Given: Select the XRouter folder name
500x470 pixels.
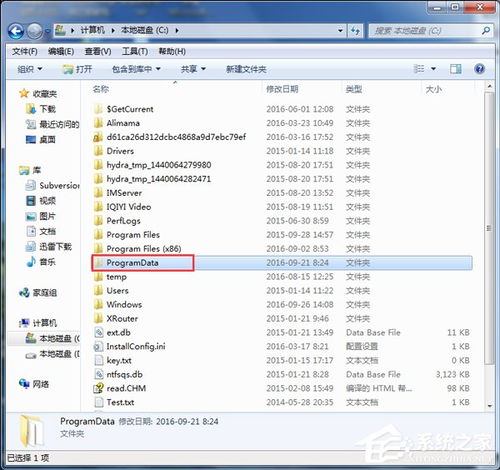Looking at the screenshot, I should (122, 318).
